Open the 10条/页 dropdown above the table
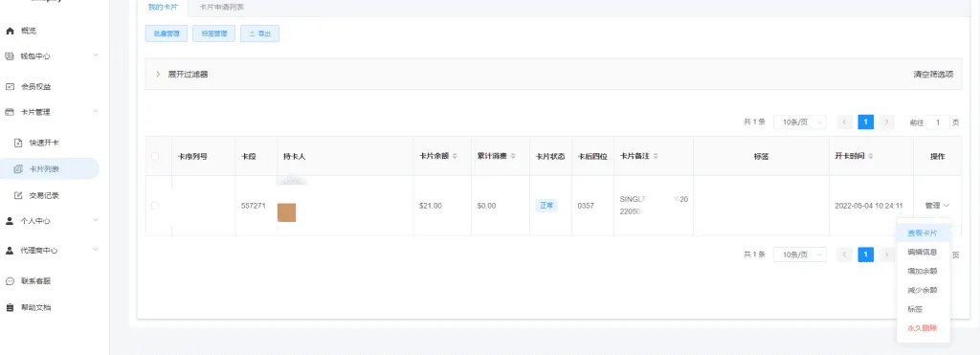This screenshot has width=980, height=355. 800,122
